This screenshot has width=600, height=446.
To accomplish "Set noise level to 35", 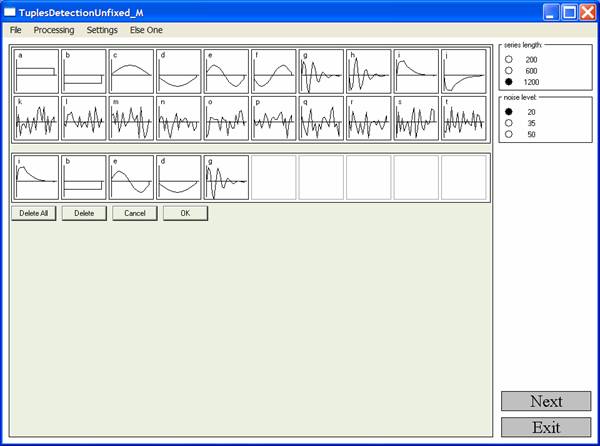I will (x=509, y=123).
